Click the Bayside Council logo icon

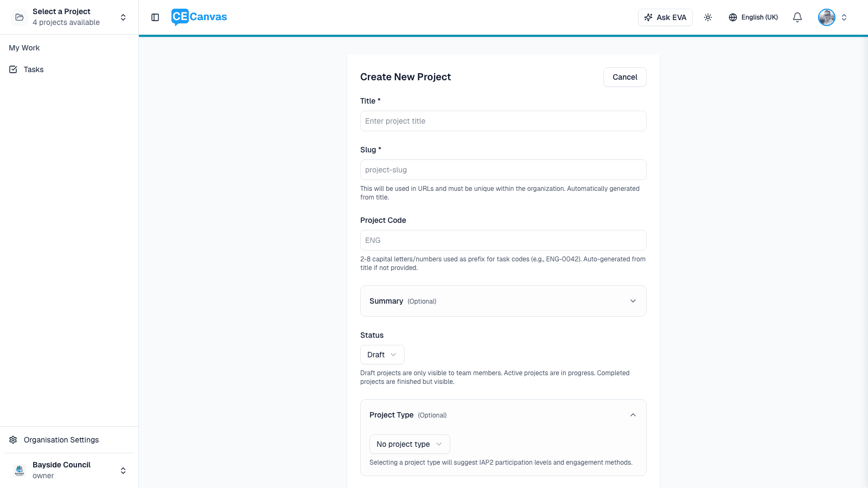[20, 470]
